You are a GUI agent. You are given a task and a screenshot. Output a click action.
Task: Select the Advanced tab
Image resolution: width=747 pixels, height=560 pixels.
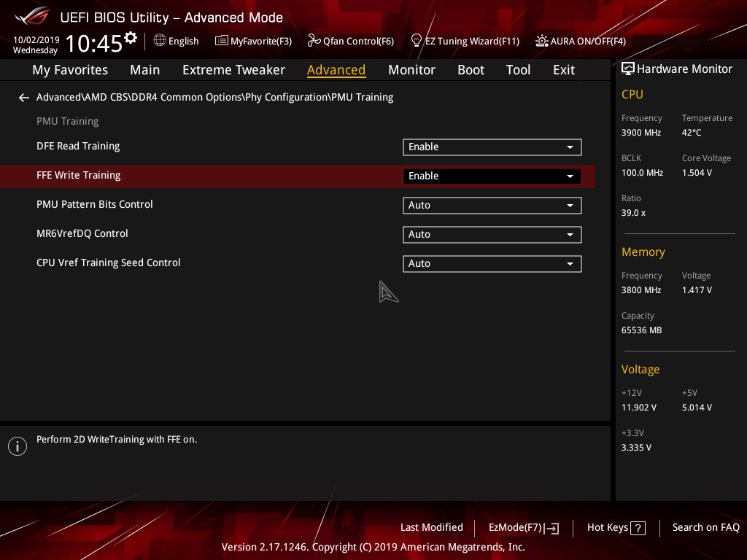336,70
